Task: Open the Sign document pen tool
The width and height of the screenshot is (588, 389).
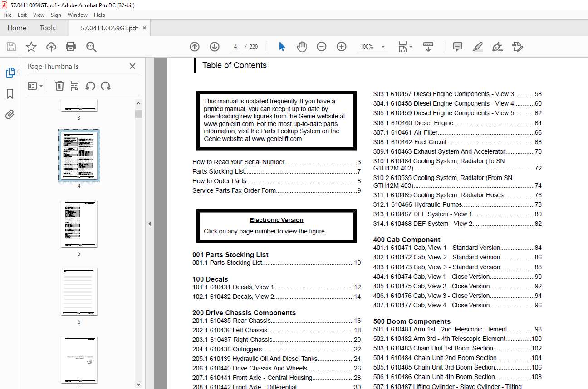Action: pos(497,47)
